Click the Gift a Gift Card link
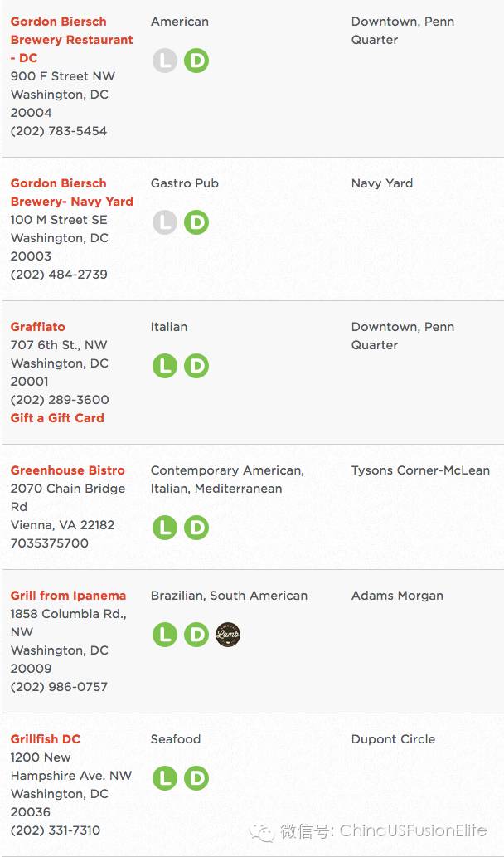The image size is (504, 857). pos(57,417)
